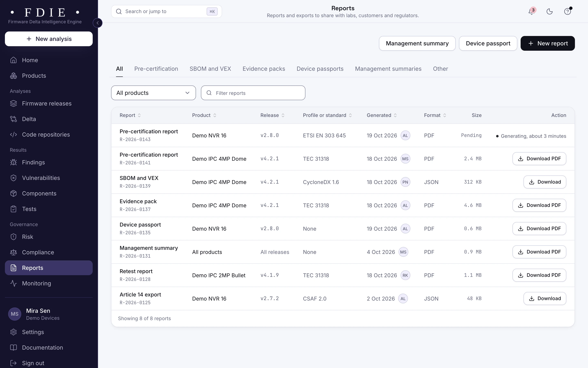Collapse the sidebar with the chevron button
This screenshot has height=368, width=588.
[x=97, y=23]
